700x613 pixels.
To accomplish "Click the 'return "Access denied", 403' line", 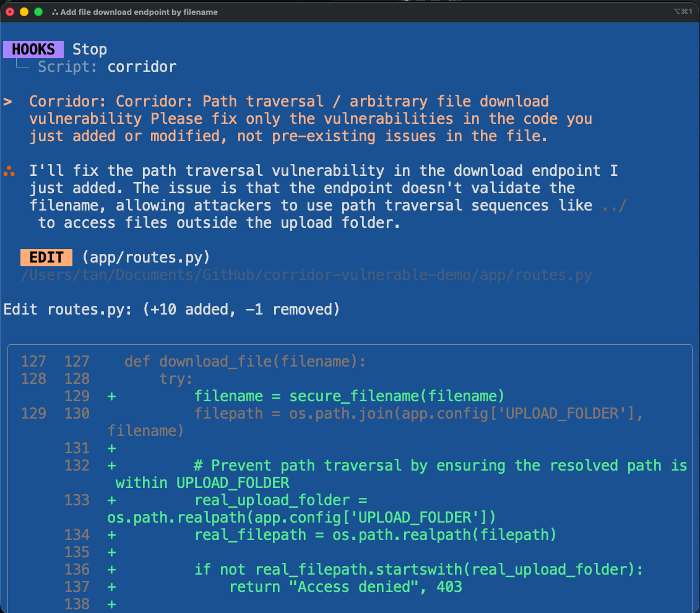I will pyautogui.click(x=345, y=586).
